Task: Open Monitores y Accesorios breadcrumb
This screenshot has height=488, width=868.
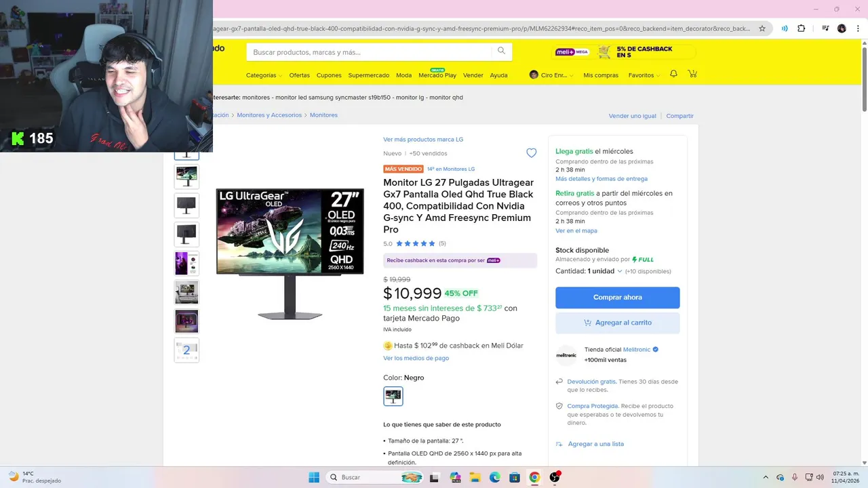Action: click(x=269, y=115)
